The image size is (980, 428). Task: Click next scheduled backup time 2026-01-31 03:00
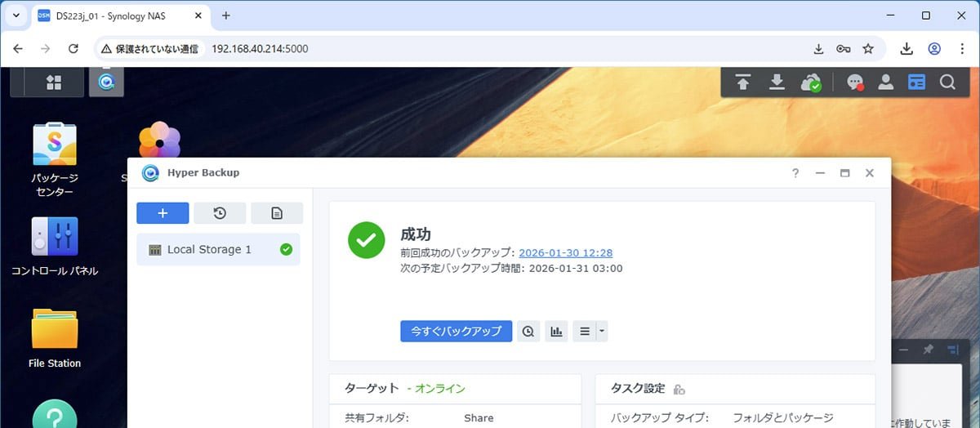tap(576, 268)
